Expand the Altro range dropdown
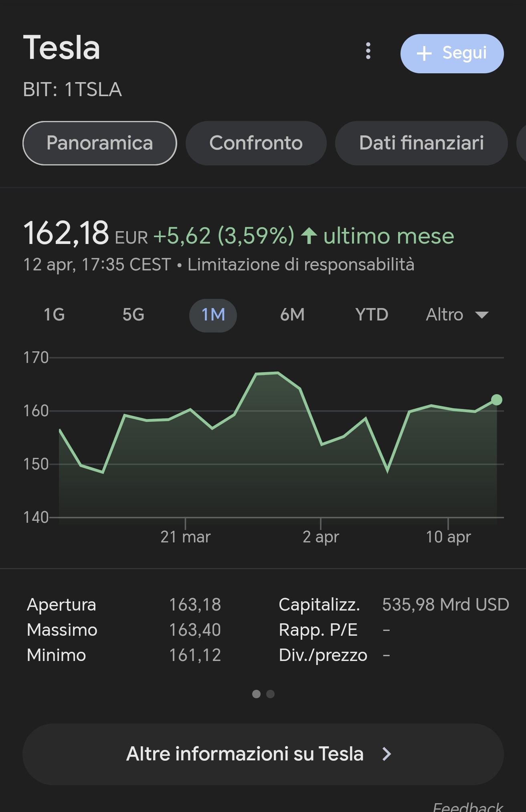This screenshot has width=526, height=812. coord(457,315)
